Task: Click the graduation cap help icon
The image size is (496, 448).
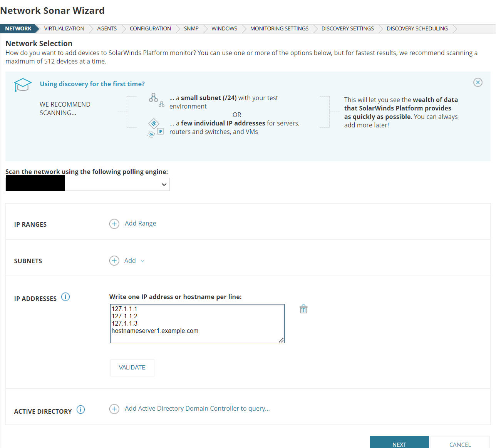Action: (x=23, y=85)
